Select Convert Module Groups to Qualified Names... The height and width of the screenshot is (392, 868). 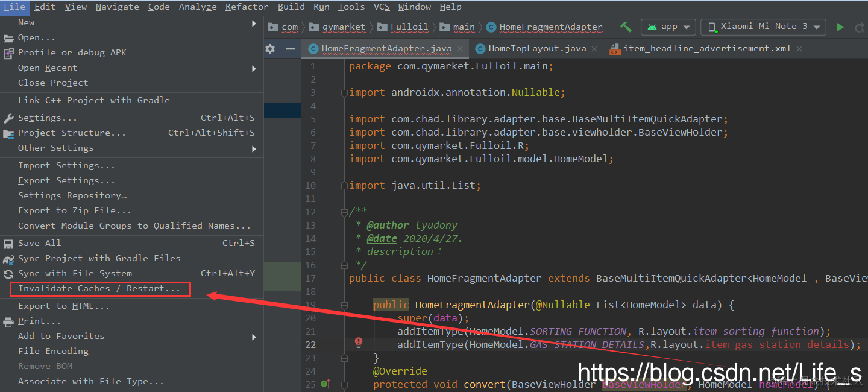click(134, 226)
